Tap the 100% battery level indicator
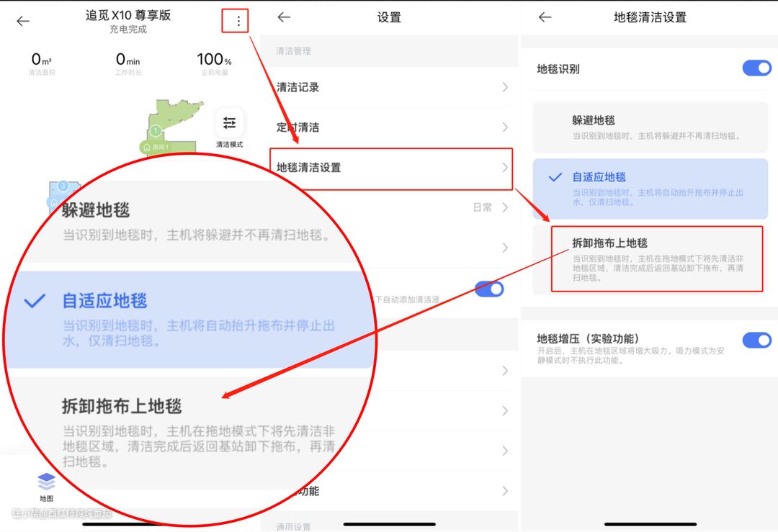This screenshot has width=778, height=532. click(214, 60)
